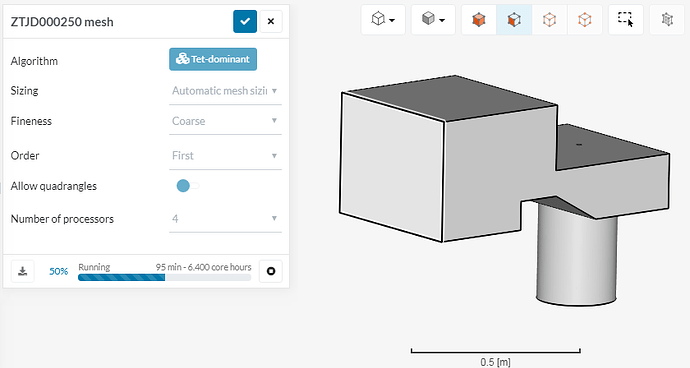Stop the running mesh operation
This screenshot has width=690, height=368.
click(x=271, y=271)
